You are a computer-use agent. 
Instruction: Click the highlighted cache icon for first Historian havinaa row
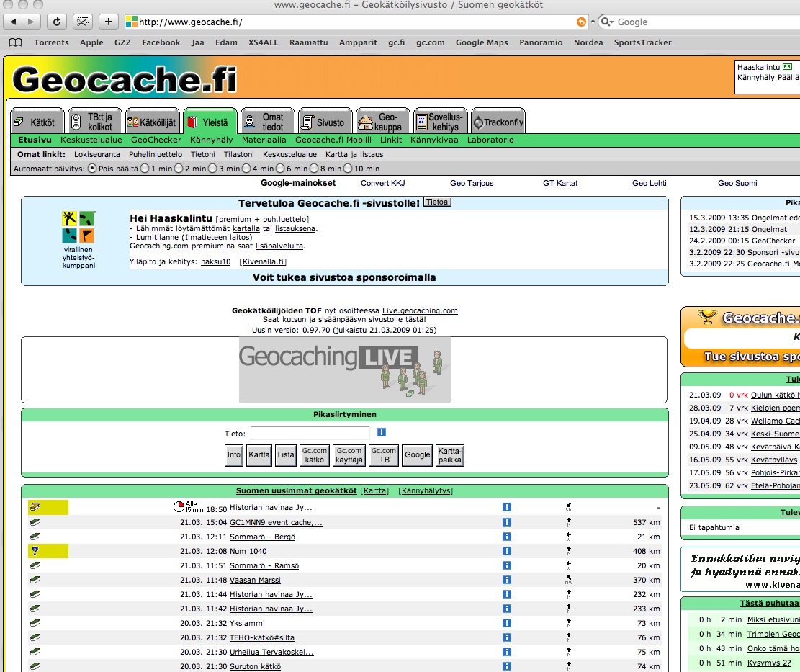[x=35, y=506]
